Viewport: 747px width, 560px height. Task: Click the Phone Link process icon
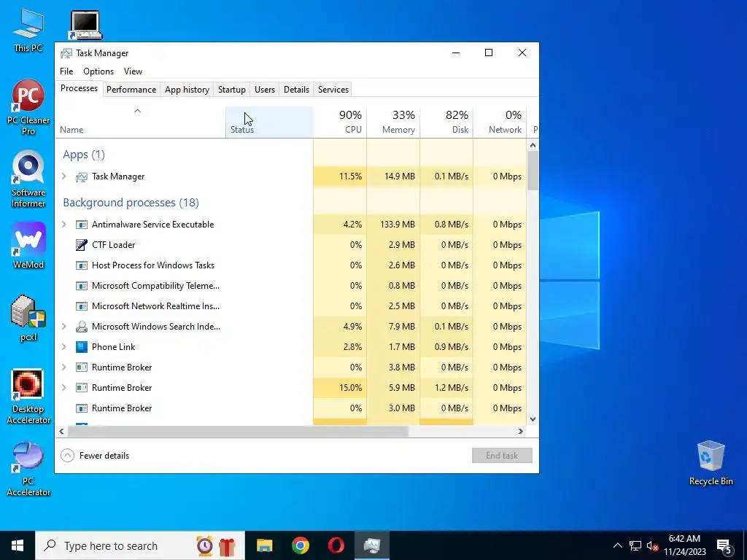coord(82,346)
